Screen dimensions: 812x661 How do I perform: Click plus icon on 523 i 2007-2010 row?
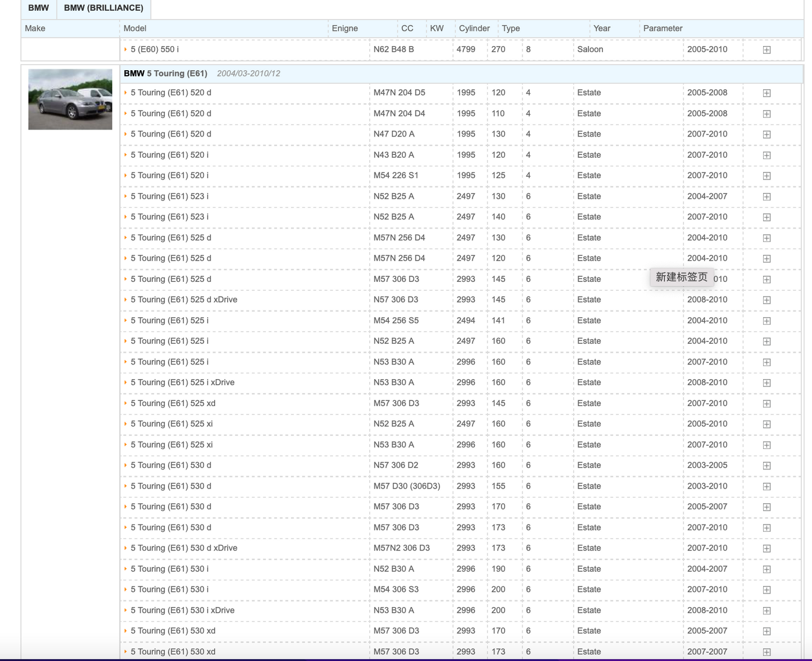point(766,217)
